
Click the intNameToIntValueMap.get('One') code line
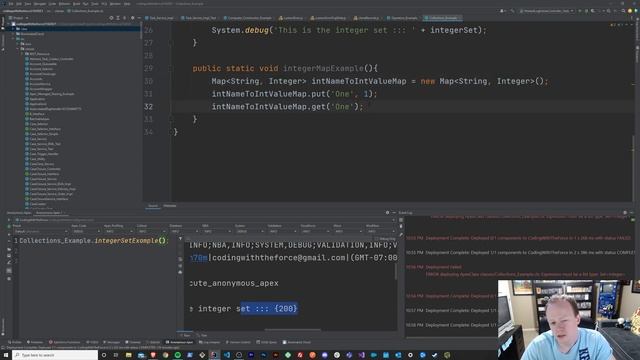point(287,107)
